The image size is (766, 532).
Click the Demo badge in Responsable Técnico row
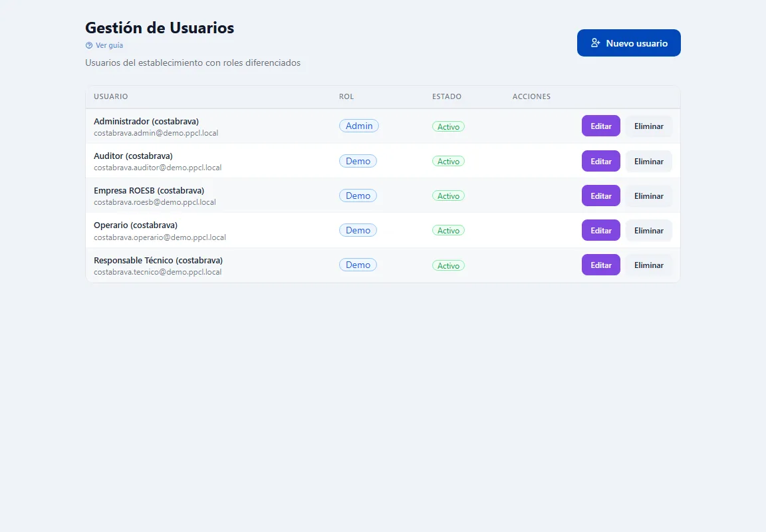[358, 265]
